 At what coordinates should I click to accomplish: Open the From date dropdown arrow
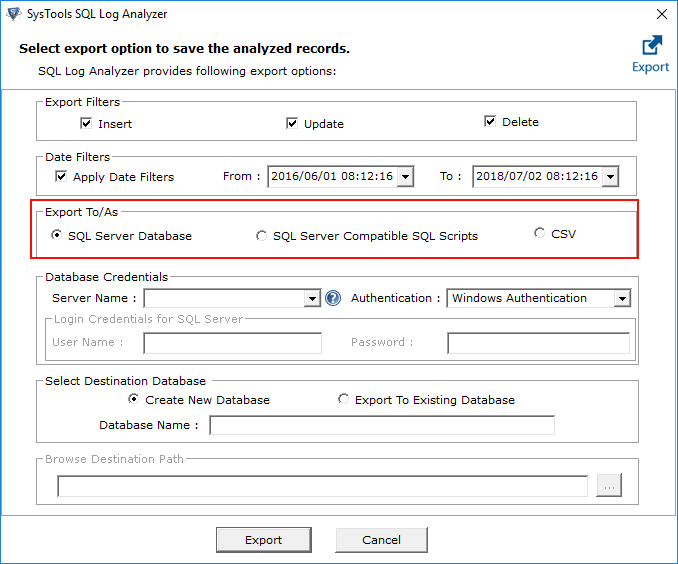405,176
